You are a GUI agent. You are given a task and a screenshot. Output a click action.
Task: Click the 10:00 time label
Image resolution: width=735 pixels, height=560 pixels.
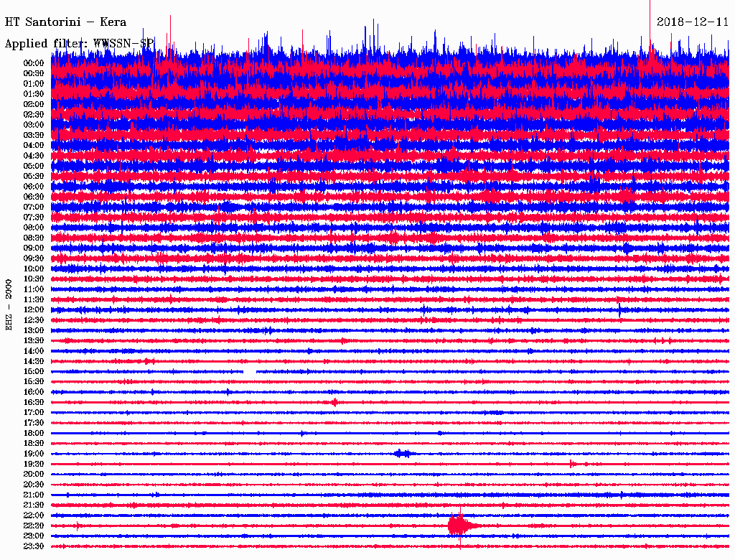(x=34, y=269)
